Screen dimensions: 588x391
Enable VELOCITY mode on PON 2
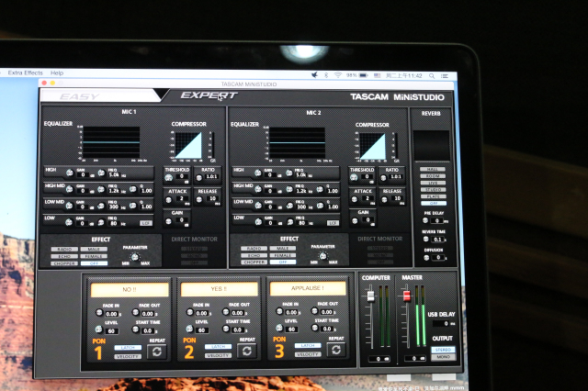pos(218,355)
